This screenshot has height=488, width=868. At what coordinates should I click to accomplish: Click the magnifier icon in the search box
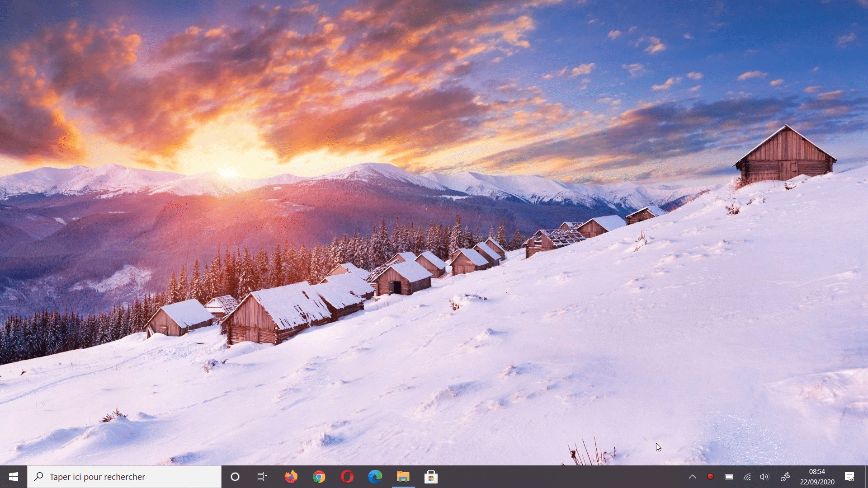pos(39,477)
